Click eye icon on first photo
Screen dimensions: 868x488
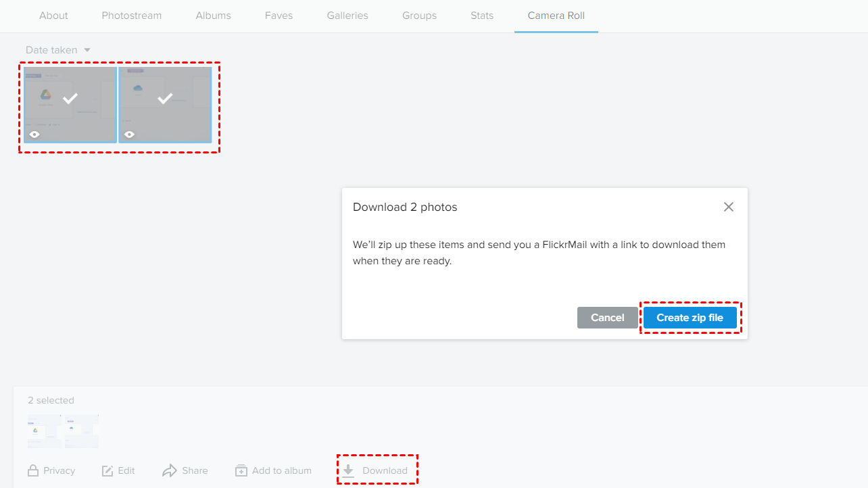pyautogui.click(x=34, y=135)
